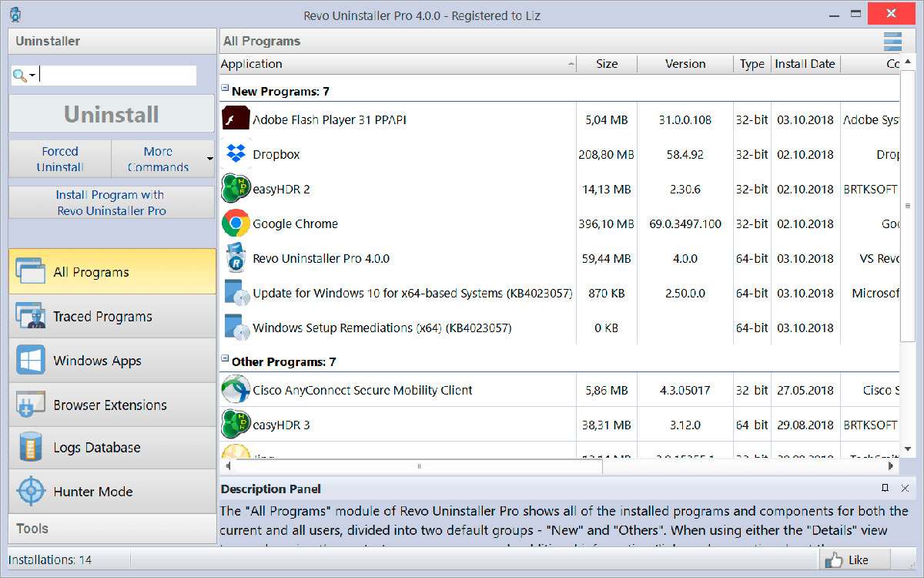The width and height of the screenshot is (924, 578).
Task: Open the All Programs module
Action: click(112, 271)
